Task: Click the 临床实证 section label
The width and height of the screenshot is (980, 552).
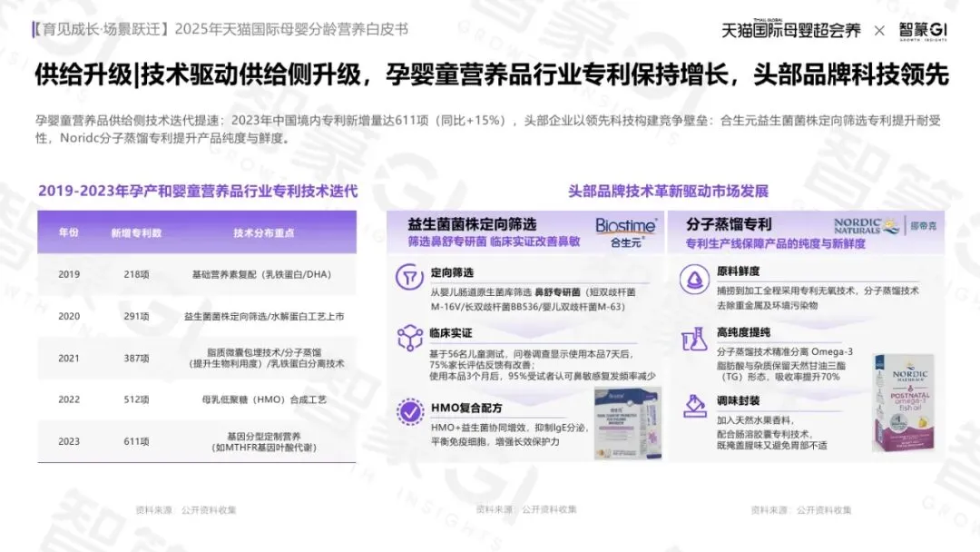Action: click(451, 333)
